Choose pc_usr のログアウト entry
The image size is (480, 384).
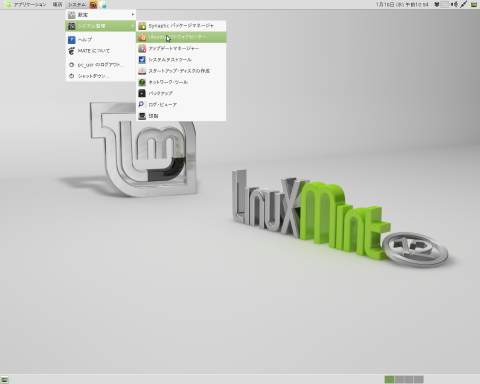[x=100, y=65]
